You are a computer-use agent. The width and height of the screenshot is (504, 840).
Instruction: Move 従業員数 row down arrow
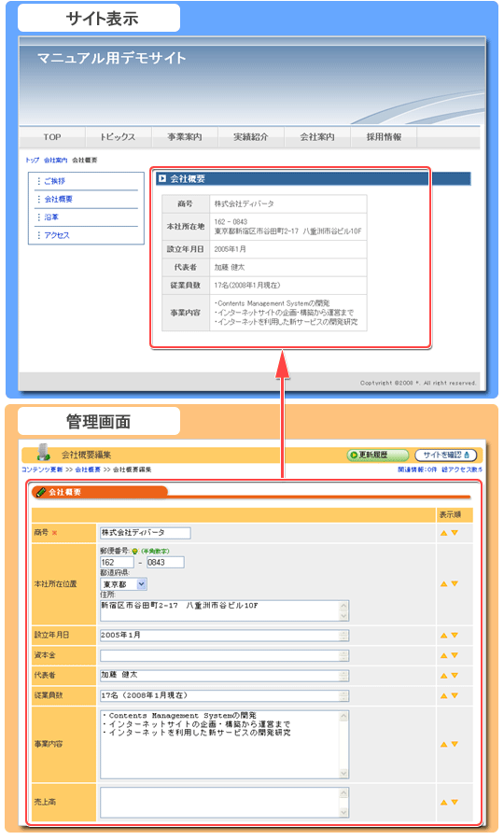455,696
